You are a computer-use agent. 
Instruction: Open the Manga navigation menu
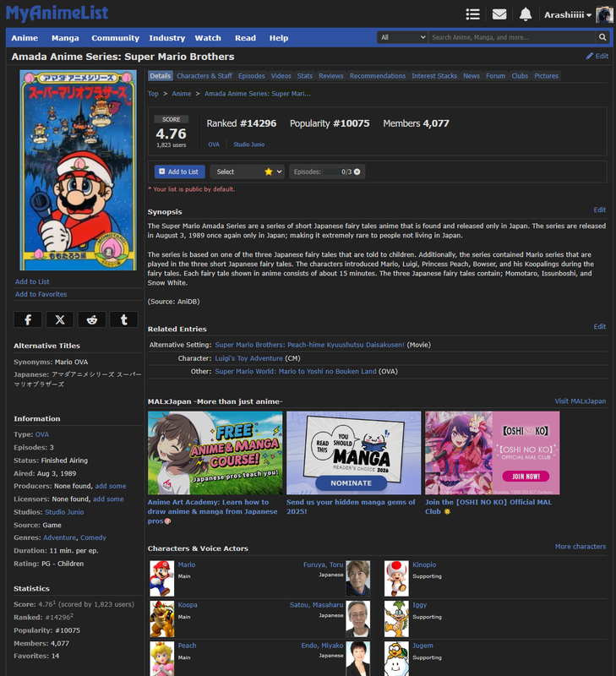tap(65, 38)
